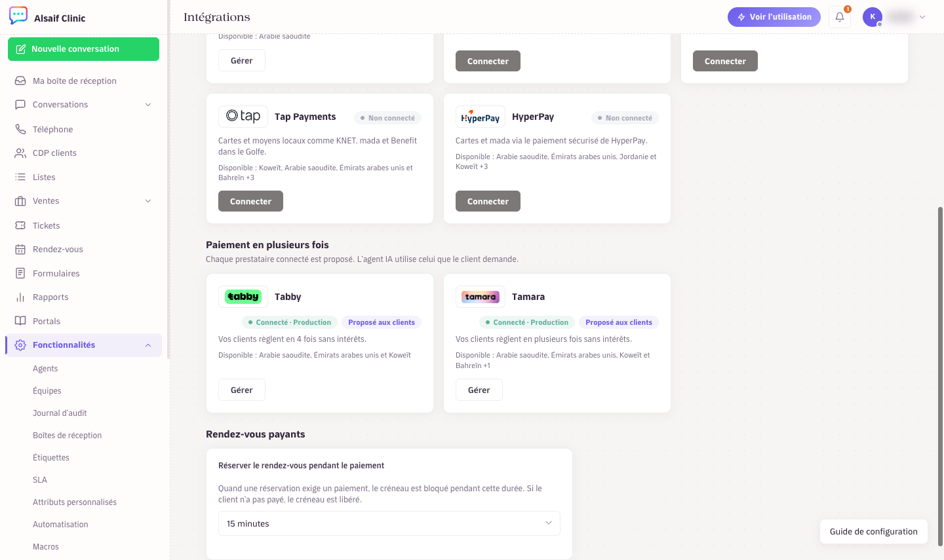Open Attributs personnalisés
Viewport: 944px width, 560px height.
tap(75, 502)
